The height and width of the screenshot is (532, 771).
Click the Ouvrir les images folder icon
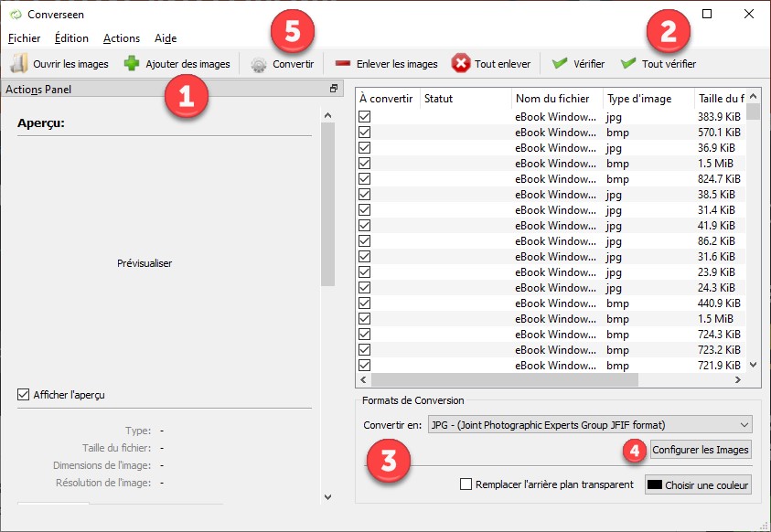(19, 64)
